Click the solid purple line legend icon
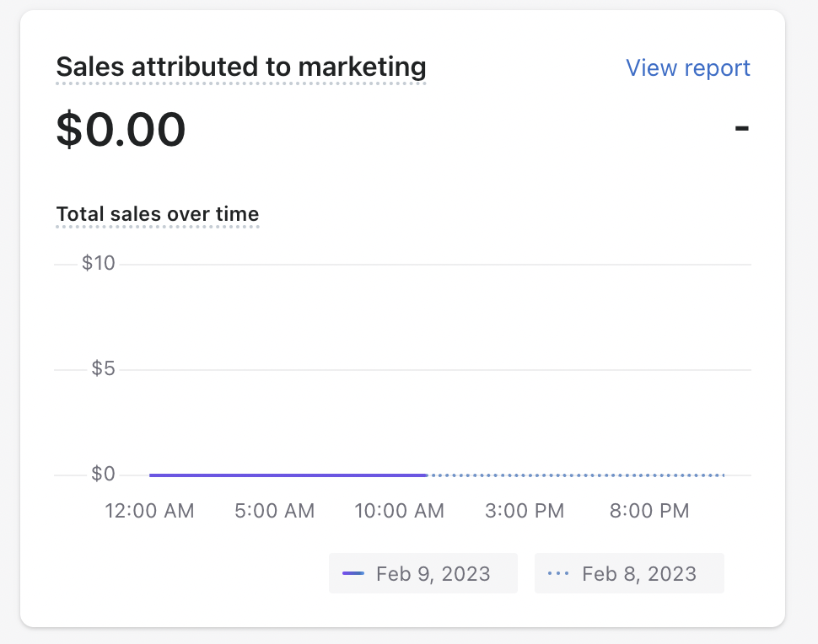This screenshot has height=644, width=818. click(353, 574)
